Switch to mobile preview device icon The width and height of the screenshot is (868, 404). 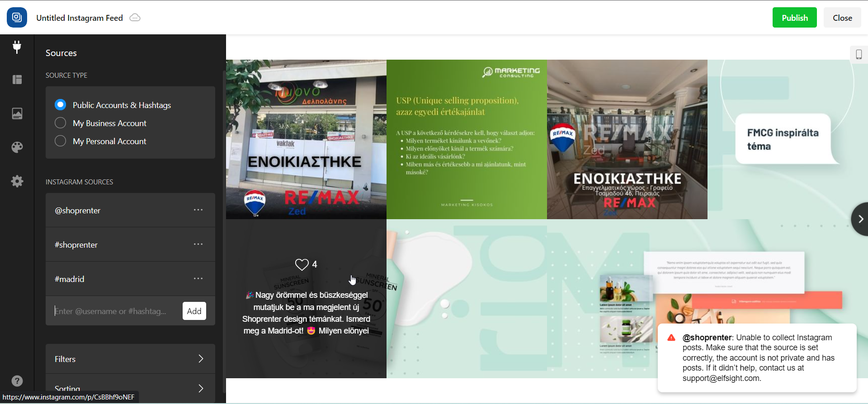(859, 54)
